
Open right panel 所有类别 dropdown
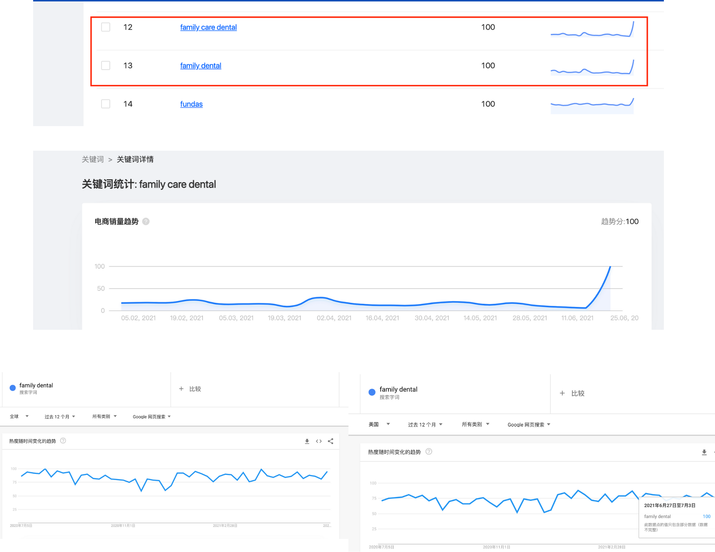(x=476, y=424)
